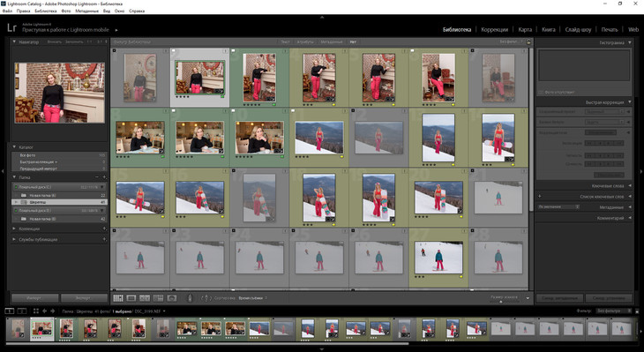The height and width of the screenshot is (352, 644).
Task: Expand the Коллекции panel
Action: coord(14,228)
